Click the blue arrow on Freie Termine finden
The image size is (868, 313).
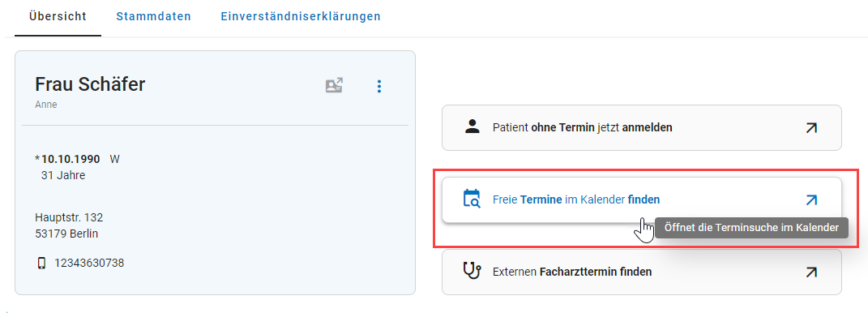pos(811,200)
